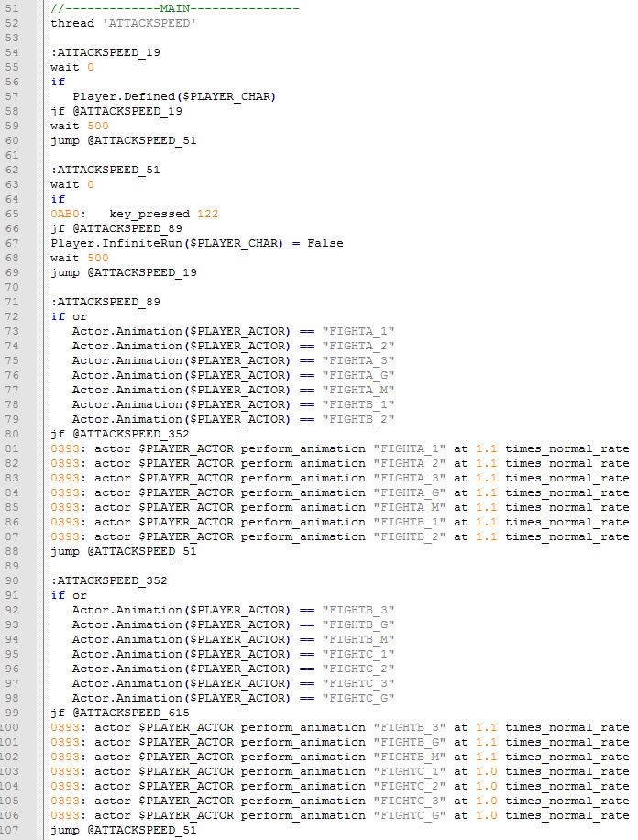This screenshot has height=840, width=638.
Task: Click the Actor.Animation == "FIGHTC_3" condition
Action: tap(234, 683)
